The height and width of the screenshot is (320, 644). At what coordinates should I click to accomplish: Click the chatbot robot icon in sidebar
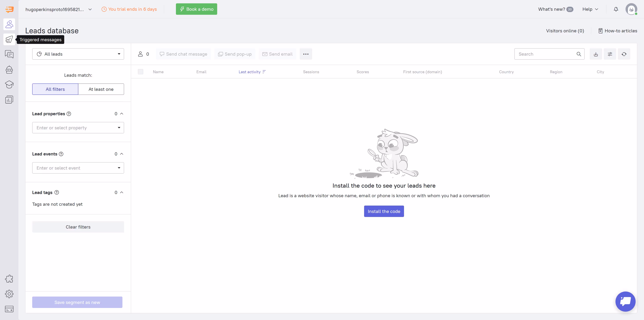point(9,70)
